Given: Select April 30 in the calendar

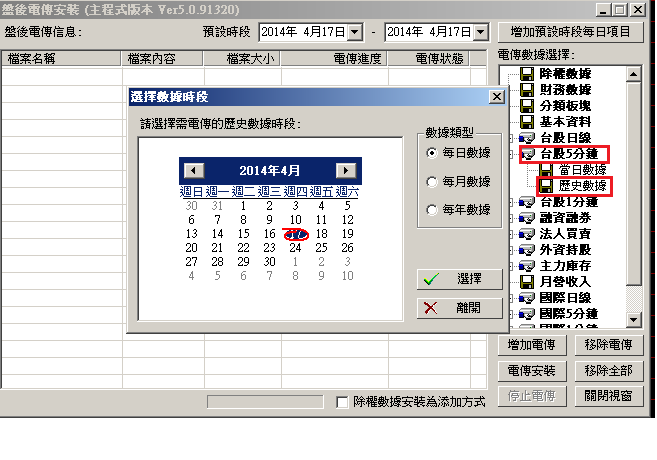Looking at the screenshot, I should point(269,262).
